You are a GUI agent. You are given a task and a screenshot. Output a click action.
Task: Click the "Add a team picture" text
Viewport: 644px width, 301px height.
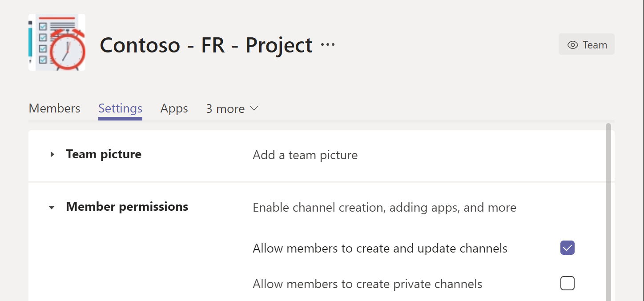(x=305, y=155)
